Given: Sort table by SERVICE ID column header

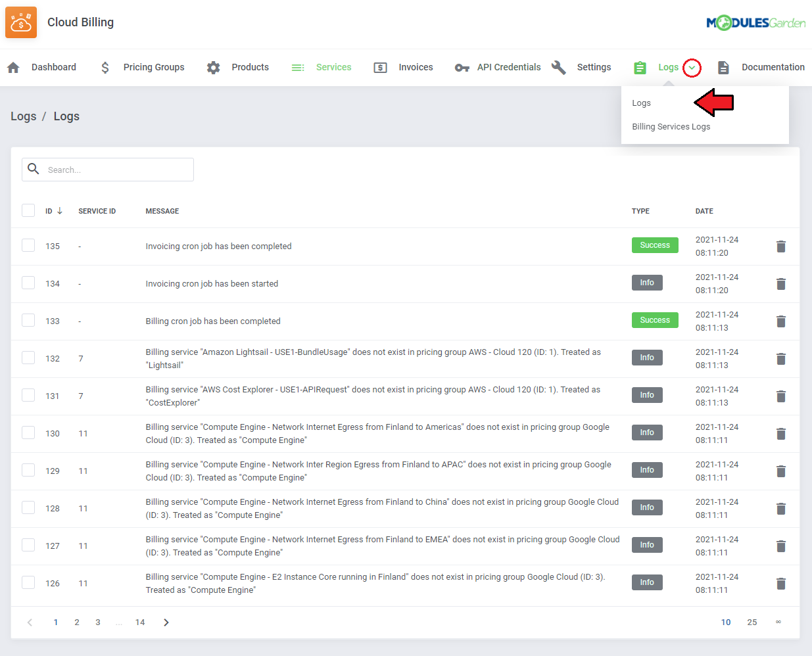Looking at the screenshot, I should [97, 211].
